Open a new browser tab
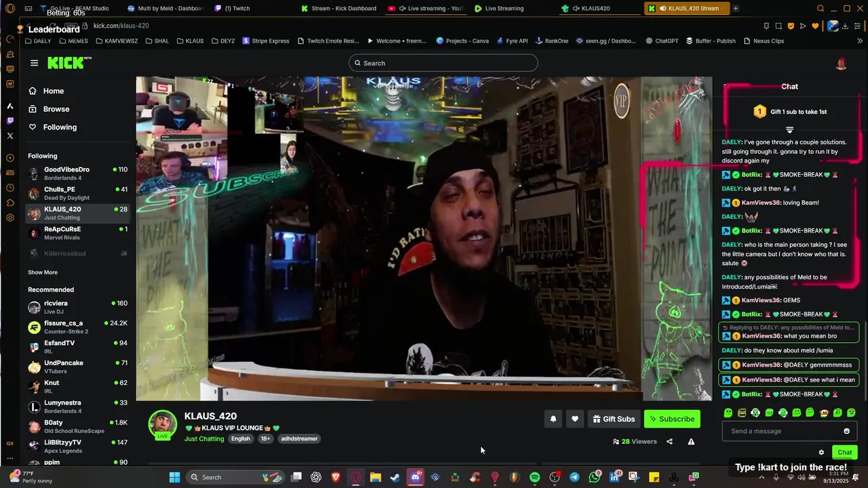 [736, 8]
